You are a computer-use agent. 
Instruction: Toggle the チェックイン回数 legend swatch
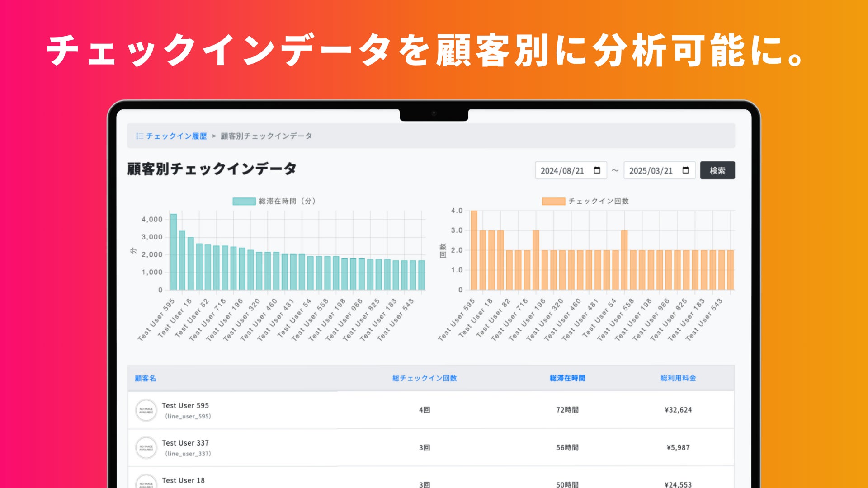[553, 201]
